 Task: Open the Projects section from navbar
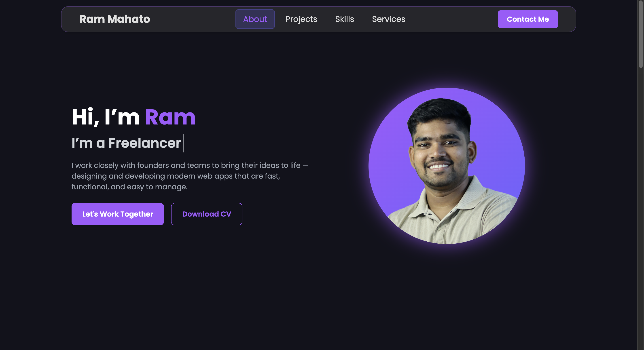[301, 19]
